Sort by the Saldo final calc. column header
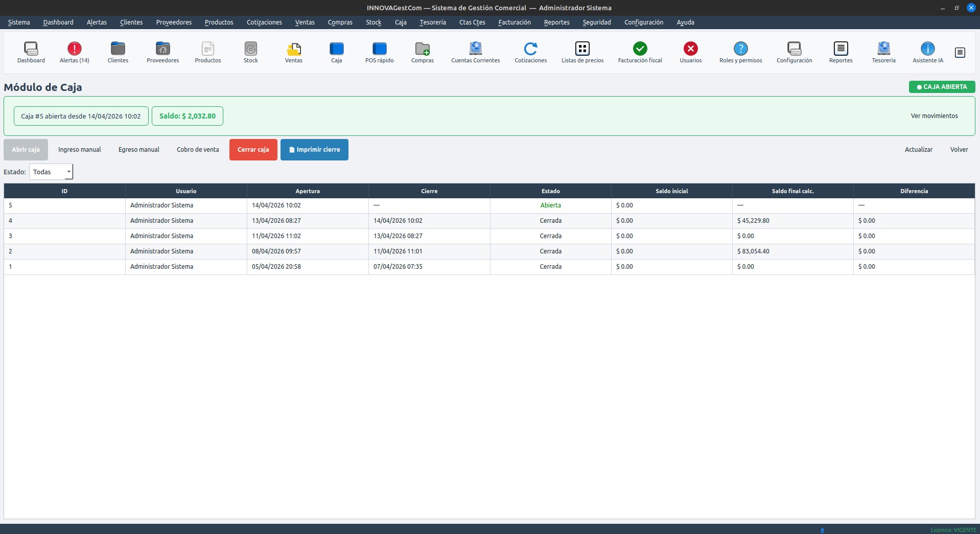Viewport: 980px width, 534px height. [792, 191]
